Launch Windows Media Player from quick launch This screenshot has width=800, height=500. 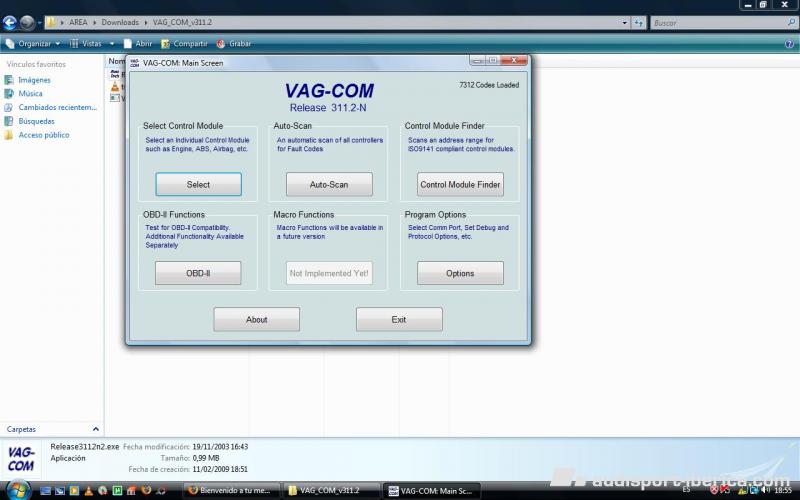coord(74,491)
